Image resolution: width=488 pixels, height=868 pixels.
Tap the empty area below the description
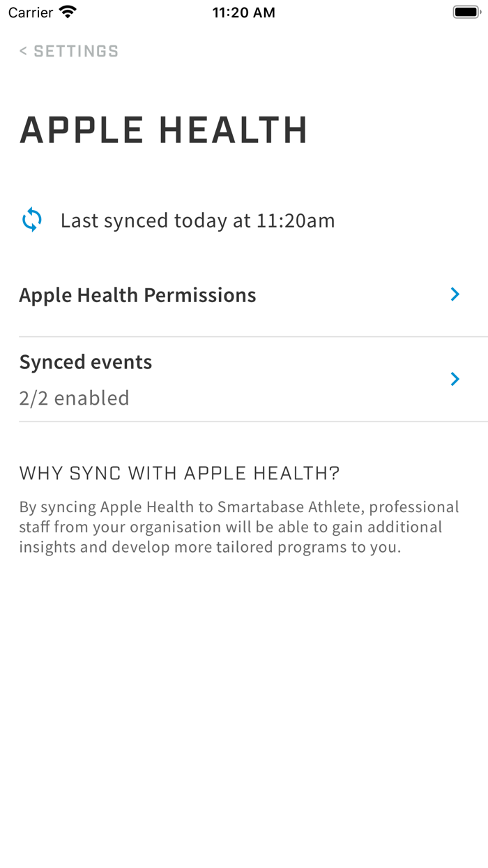click(x=244, y=698)
